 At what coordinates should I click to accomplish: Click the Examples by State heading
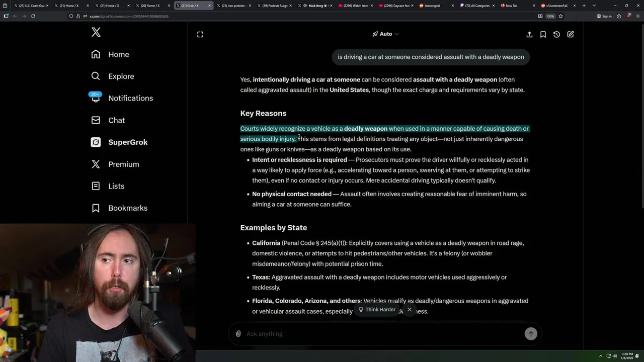274,228
